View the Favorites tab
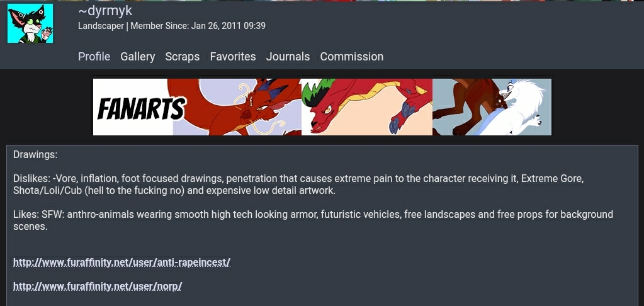This screenshot has height=306, width=644. pos(233,56)
